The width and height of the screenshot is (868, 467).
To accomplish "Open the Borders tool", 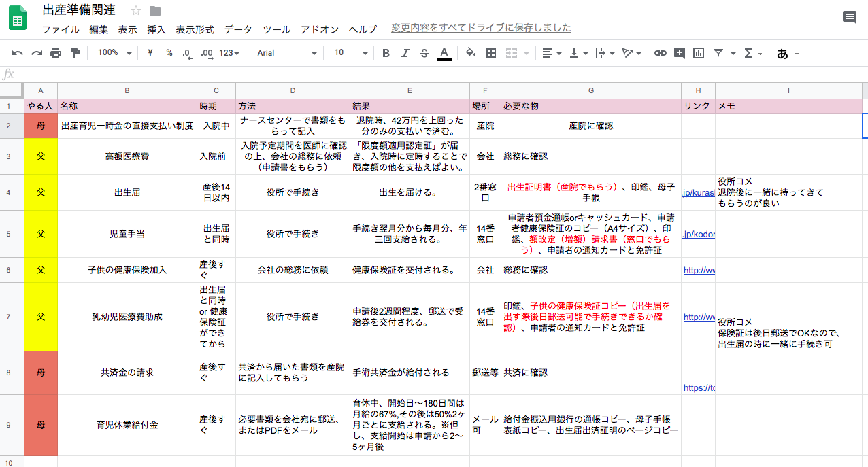I will 491,53.
